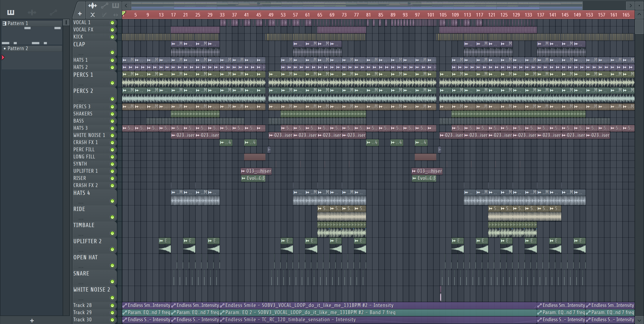Click the X icon in playlist toolbar

tap(93, 15)
